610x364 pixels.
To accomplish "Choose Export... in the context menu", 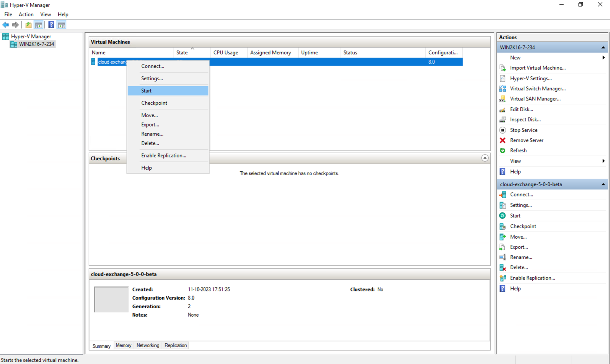I will click(x=168, y=125).
